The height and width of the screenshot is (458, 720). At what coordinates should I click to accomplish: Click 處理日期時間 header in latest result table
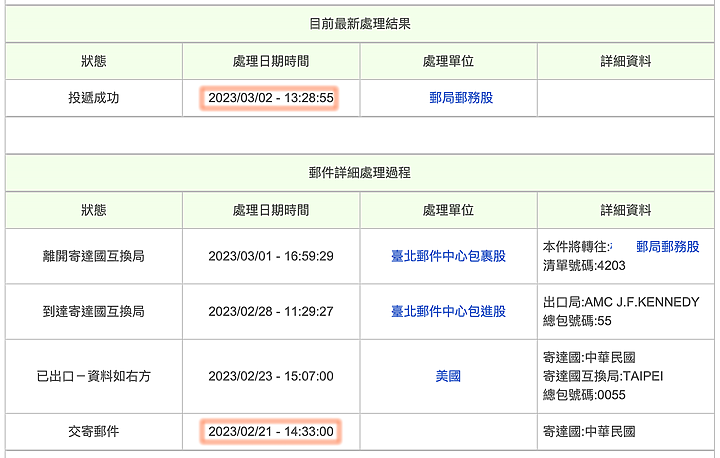point(271,61)
